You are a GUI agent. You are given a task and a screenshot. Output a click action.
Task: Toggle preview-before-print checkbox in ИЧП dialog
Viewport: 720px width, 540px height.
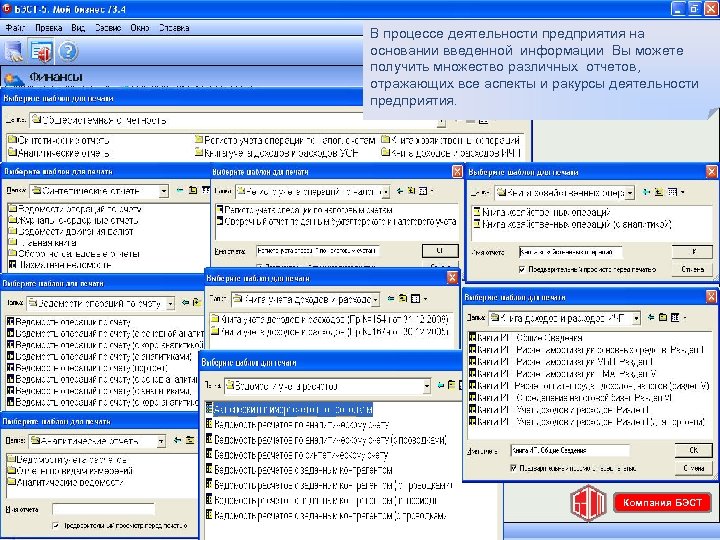[513, 468]
